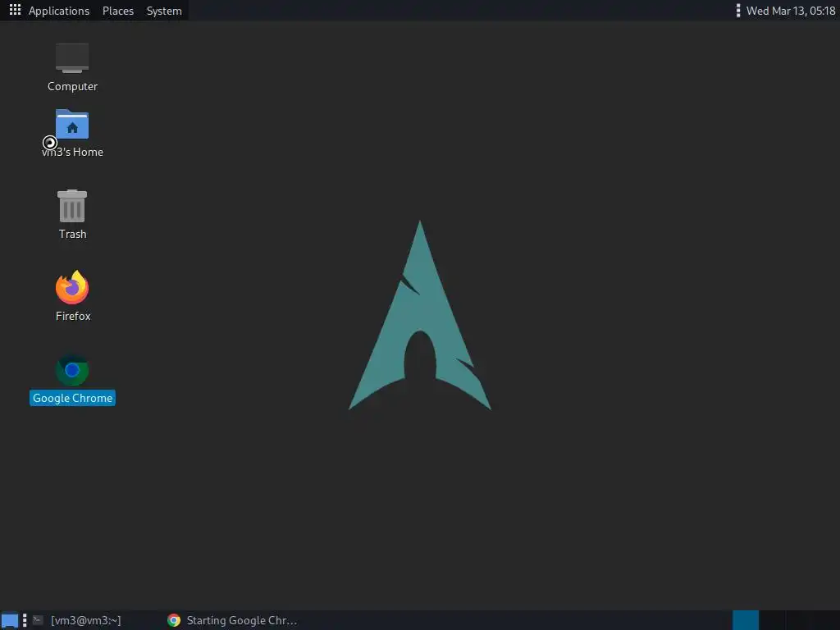Viewport: 840px width, 630px height.
Task: Click the terminal icon in the taskbar
Action: (38, 620)
